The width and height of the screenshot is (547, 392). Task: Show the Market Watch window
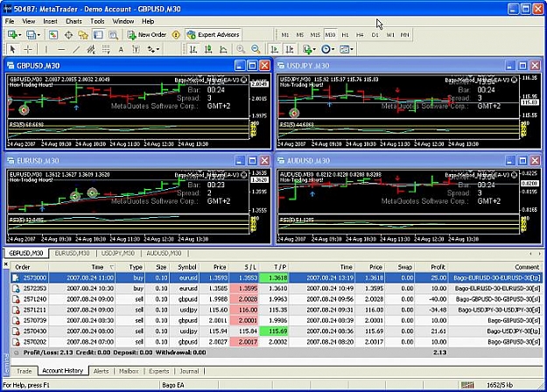pos(53,34)
